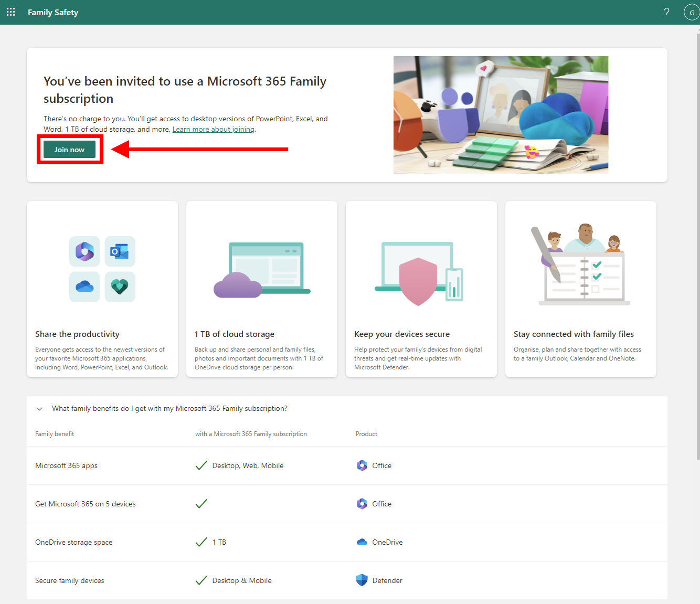Click the checkmark in the Secure family devices row
The height and width of the screenshot is (604, 700).
[x=201, y=580]
